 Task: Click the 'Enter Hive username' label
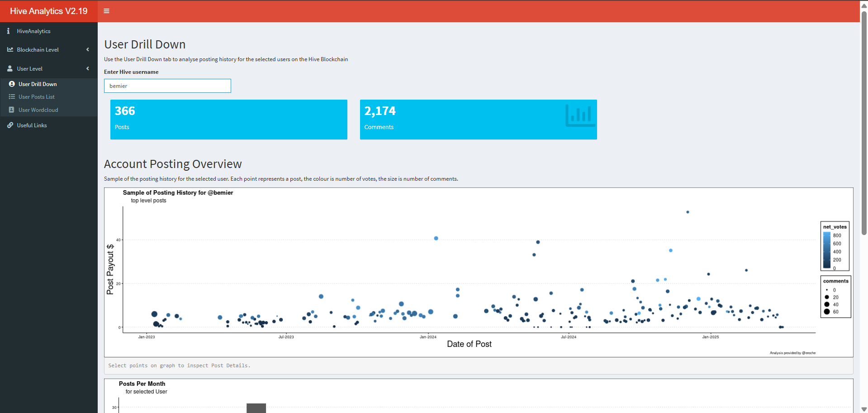coord(131,72)
